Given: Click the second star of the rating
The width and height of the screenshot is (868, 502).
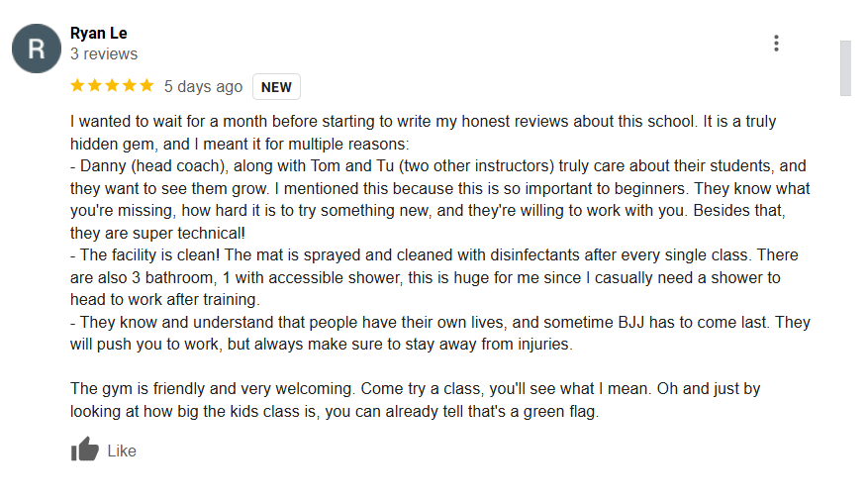Looking at the screenshot, I should pos(95,86).
